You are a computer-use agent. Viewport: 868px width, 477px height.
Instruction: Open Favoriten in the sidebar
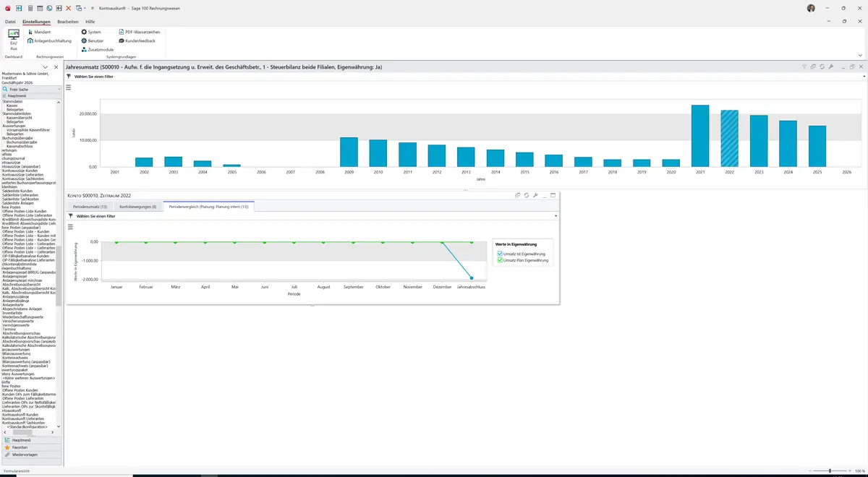click(31, 447)
